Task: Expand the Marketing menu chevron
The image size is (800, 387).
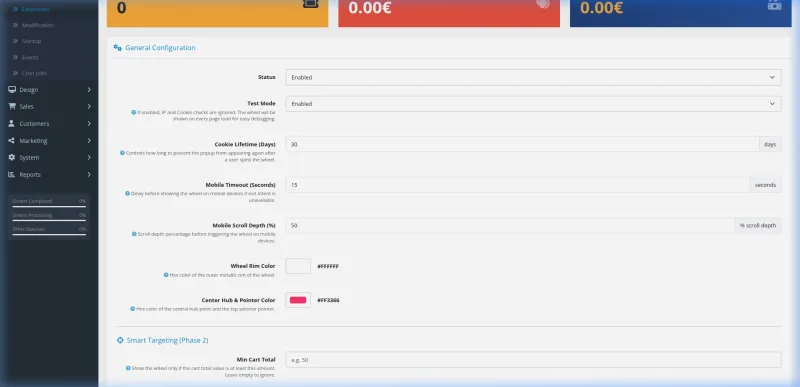Action: tap(89, 141)
